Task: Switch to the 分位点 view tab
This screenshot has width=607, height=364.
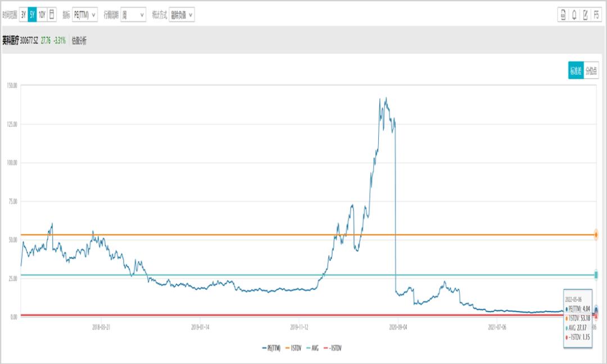Action: (x=591, y=70)
